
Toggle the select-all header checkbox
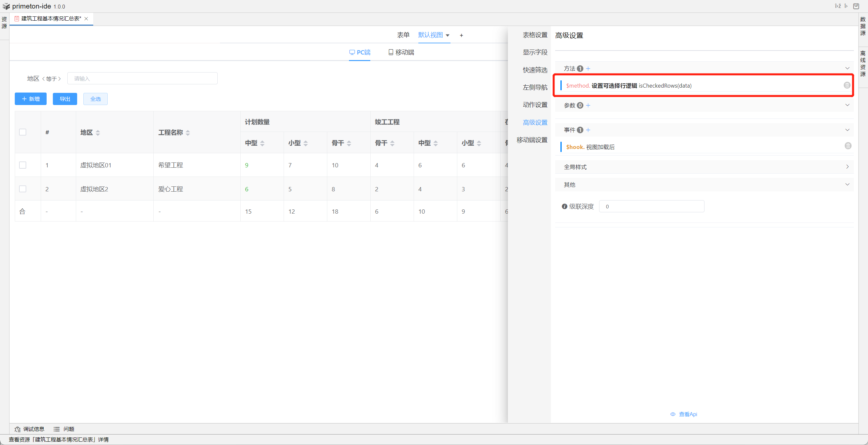23,132
